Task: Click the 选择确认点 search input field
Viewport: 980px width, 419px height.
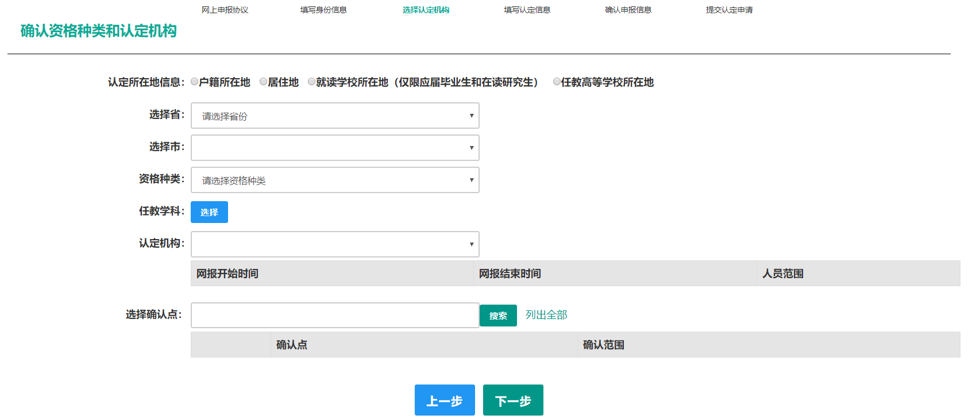Action: [x=335, y=316]
